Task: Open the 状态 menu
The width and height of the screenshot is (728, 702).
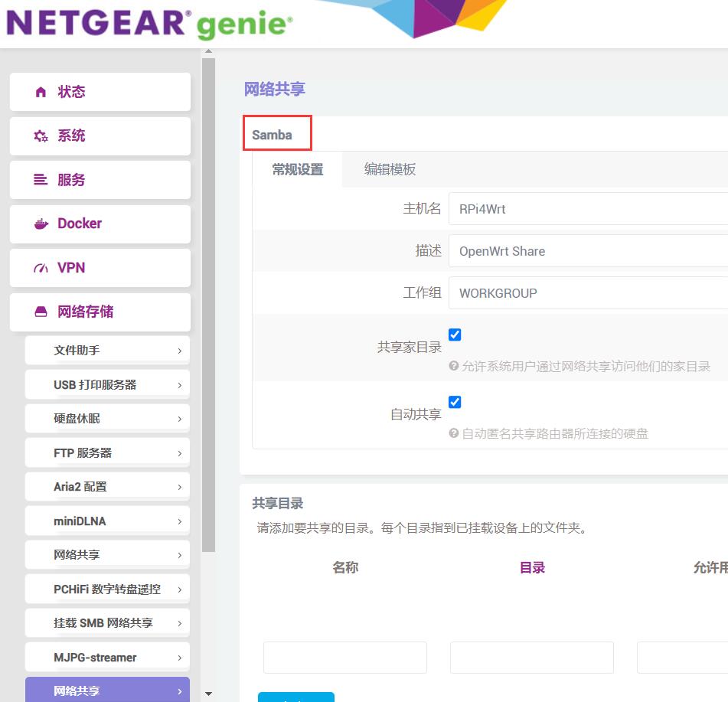Action: point(100,92)
